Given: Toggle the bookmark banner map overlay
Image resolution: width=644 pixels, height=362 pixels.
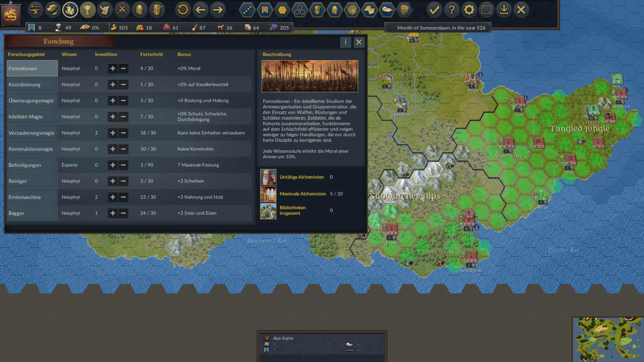Looking at the screenshot, I should [x=265, y=10].
